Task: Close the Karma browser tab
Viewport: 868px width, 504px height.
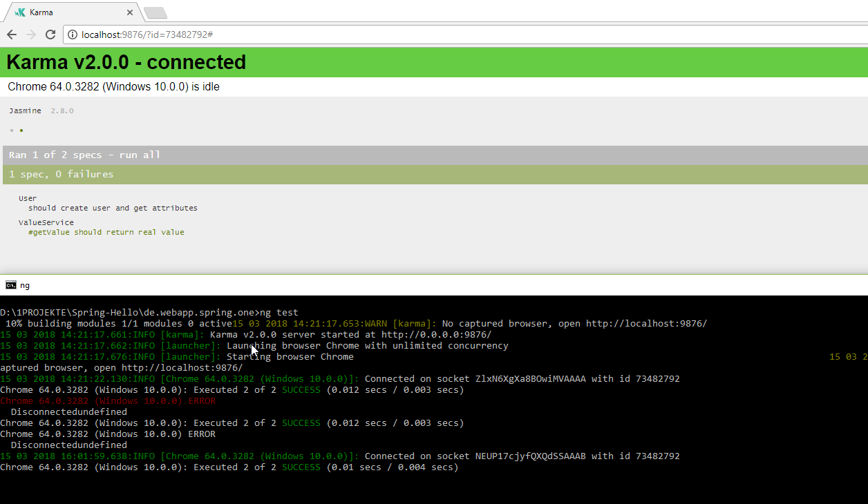Action: [130, 12]
